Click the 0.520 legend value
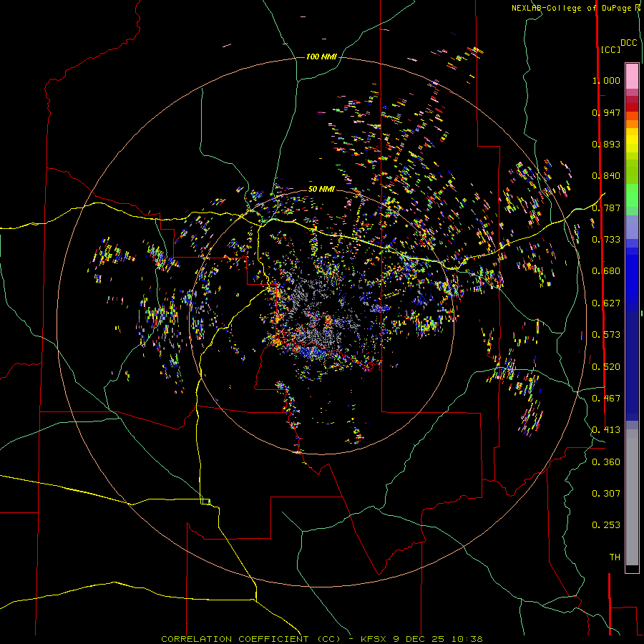 tap(606, 367)
